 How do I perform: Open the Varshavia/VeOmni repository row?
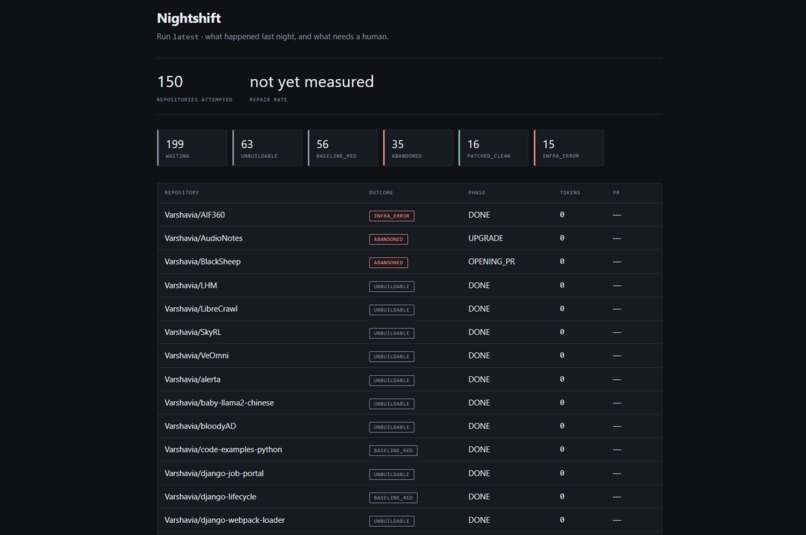coord(409,356)
